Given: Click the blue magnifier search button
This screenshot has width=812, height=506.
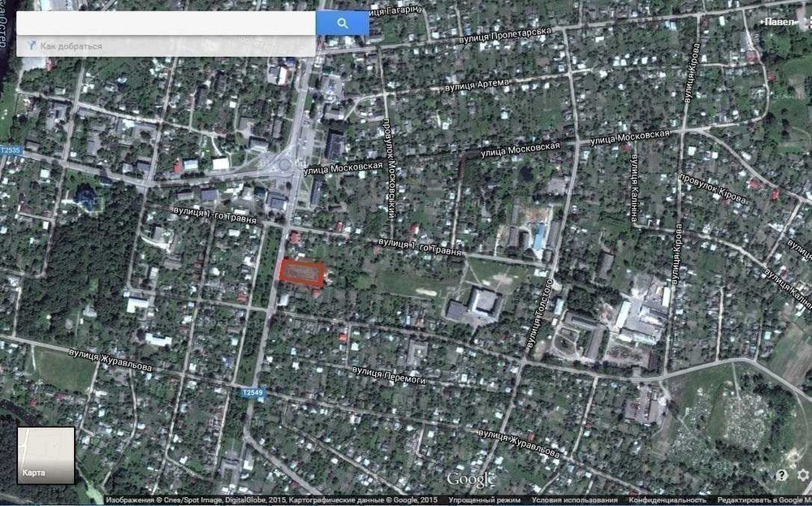Looking at the screenshot, I should (342, 24).
